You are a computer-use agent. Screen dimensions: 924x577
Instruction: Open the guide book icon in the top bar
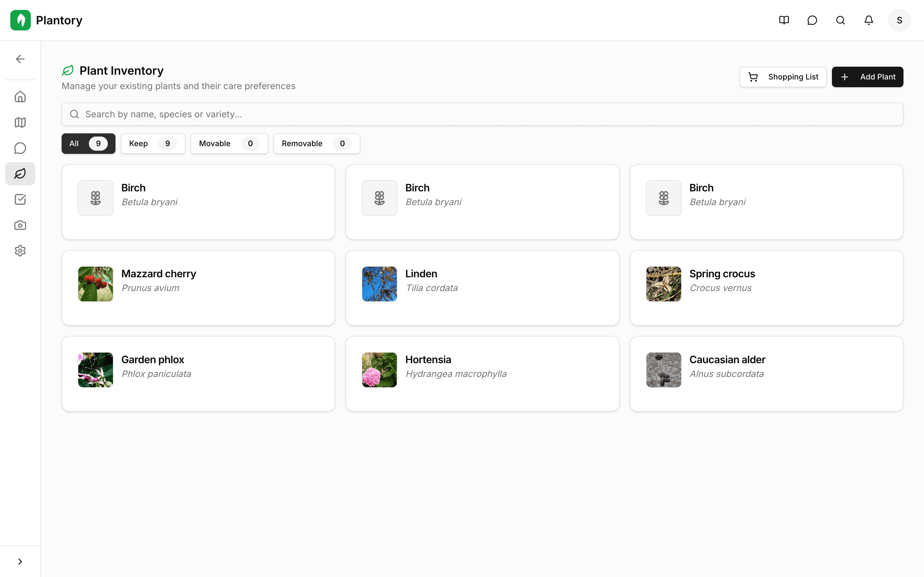pyautogui.click(x=784, y=20)
